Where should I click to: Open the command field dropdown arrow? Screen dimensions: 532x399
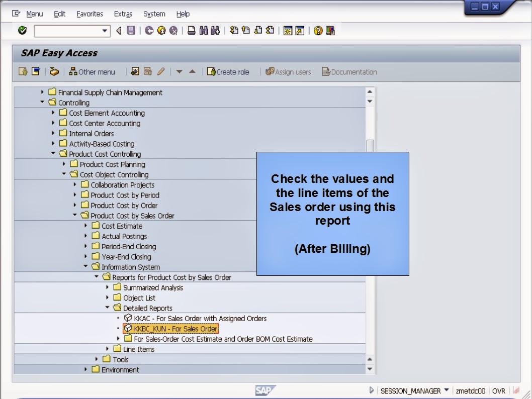(x=105, y=31)
